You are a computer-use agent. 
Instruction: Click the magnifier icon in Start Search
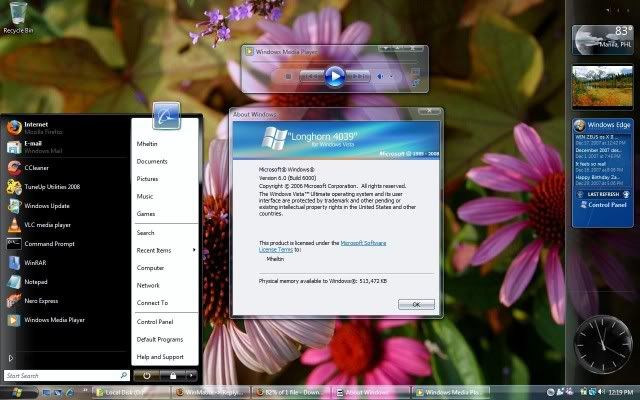pyautogui.click(x=124, y=375)
